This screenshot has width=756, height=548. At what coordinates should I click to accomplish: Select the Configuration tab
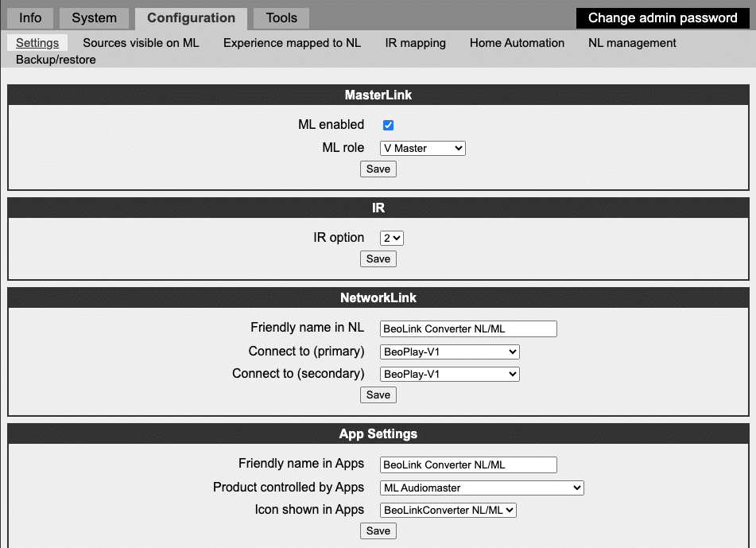tap(191, 18)
